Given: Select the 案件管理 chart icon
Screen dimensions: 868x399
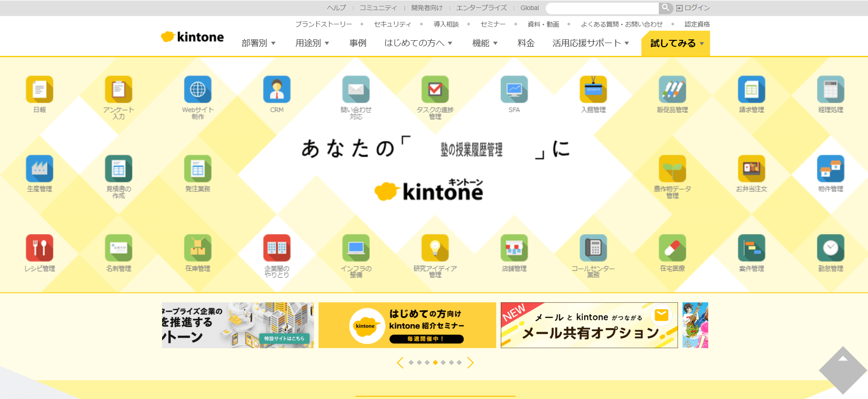Looking at the screenshot, I should click(752, 248).
